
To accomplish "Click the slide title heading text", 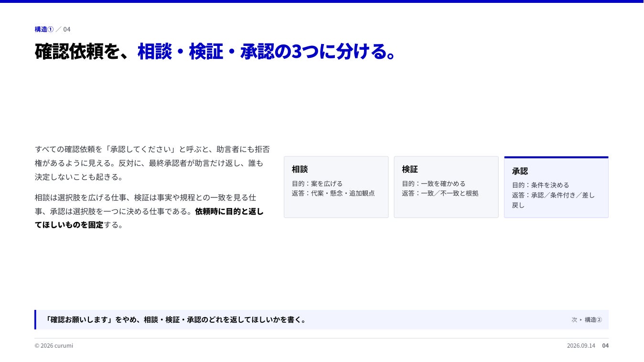I will 215,52.
